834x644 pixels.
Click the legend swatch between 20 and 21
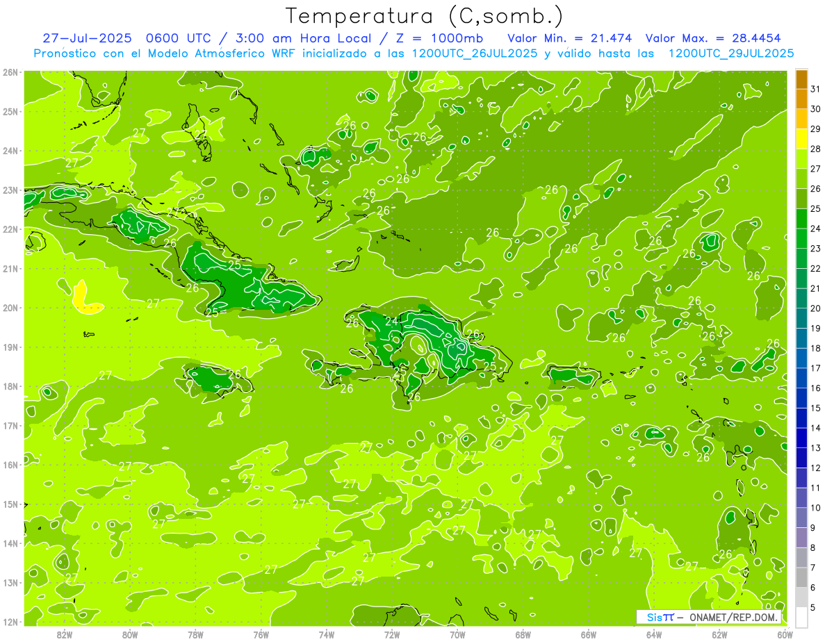tap(801, 298)
